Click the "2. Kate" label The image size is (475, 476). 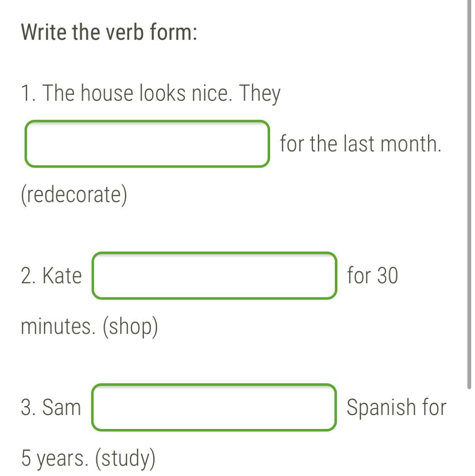pos(51,275)
